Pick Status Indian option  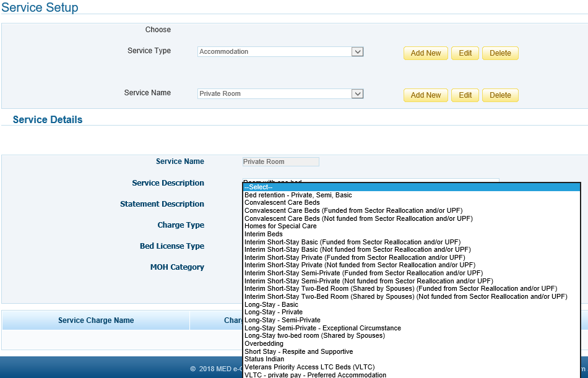(264, 359)
